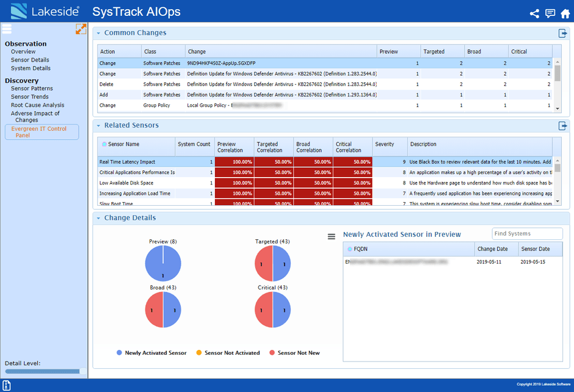Click the orange expand fullscreen icon

click(81, 29)
